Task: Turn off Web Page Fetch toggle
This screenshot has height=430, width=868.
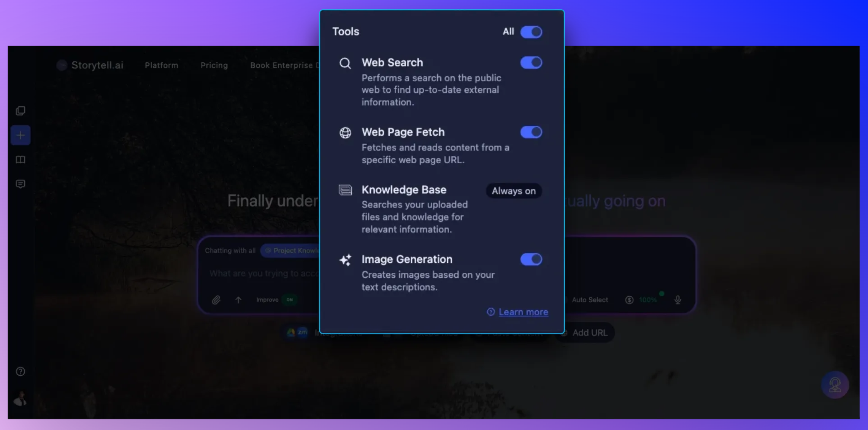Action: (x=531, y=132)
